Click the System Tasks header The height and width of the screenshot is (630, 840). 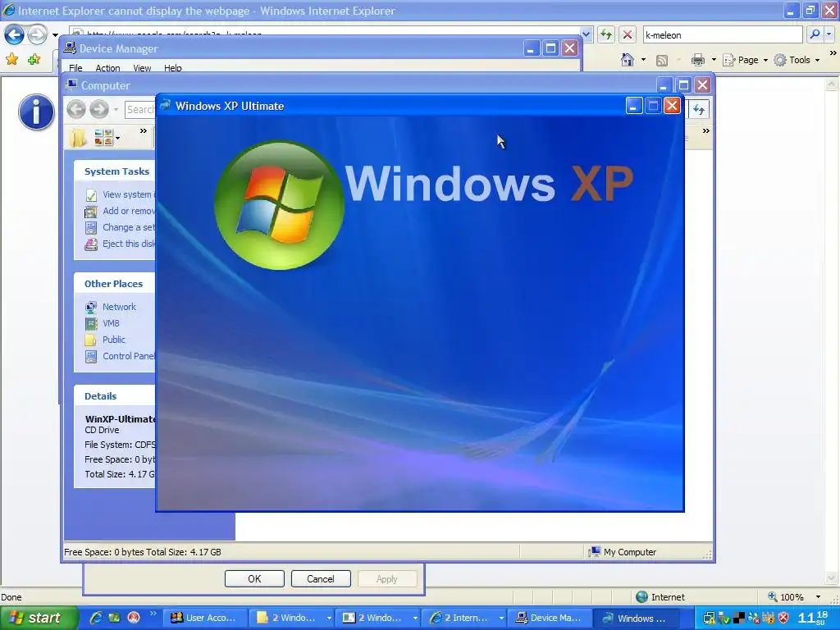click(x=116, y=171)
